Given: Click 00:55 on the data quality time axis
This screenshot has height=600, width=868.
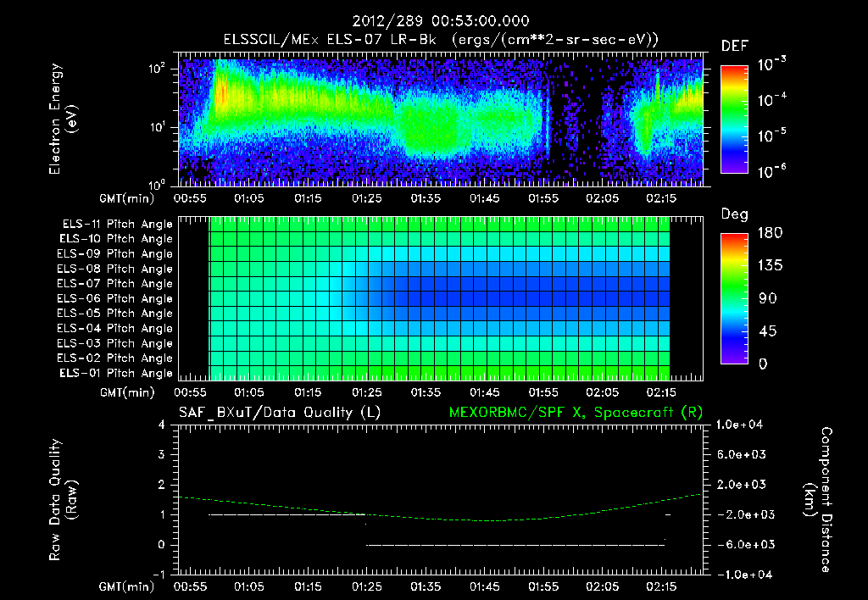Looking at the screenshot, I should pos(190,586).
